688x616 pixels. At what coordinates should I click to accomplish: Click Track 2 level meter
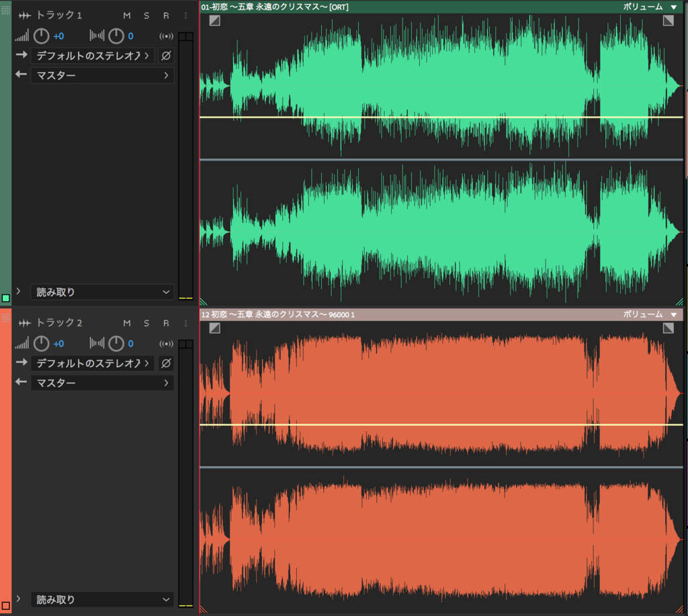pyautogui.click(x=186, y=474)
